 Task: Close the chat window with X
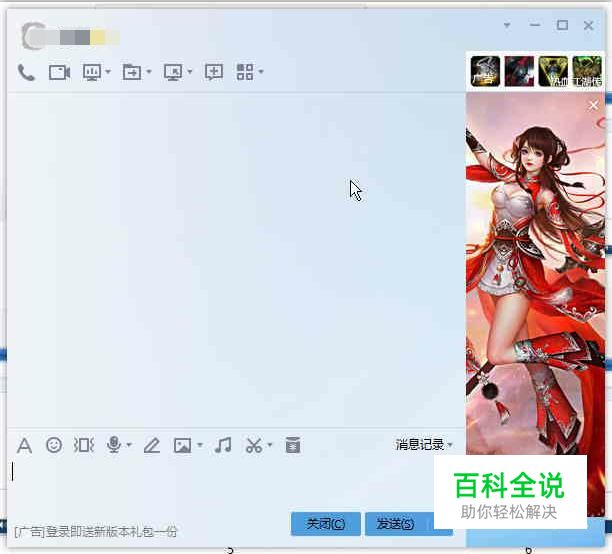tap(589, 25)
